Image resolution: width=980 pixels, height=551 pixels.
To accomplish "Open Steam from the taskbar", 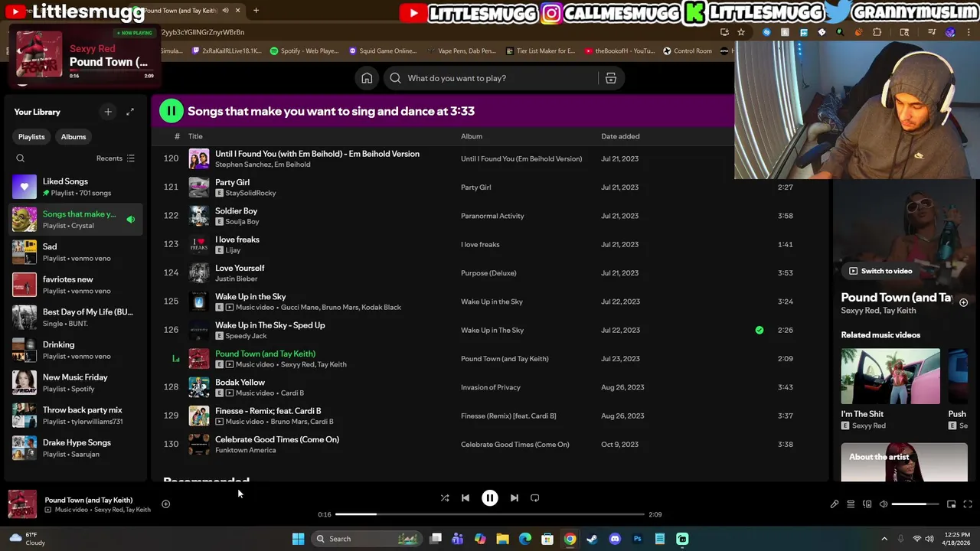I will (x=592, y=539).
